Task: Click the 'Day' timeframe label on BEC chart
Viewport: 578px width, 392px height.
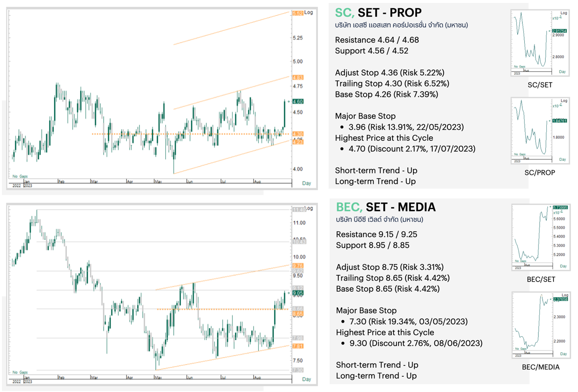Action: click(x=307, y=379)
